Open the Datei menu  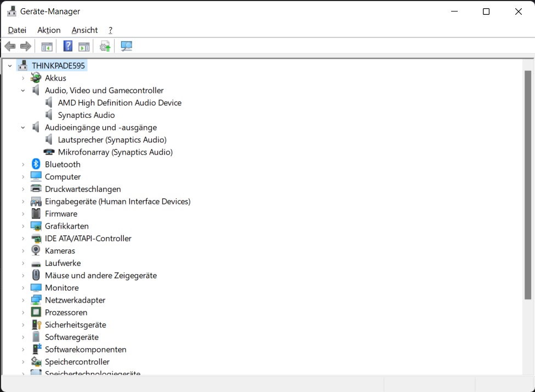(17, 30)
